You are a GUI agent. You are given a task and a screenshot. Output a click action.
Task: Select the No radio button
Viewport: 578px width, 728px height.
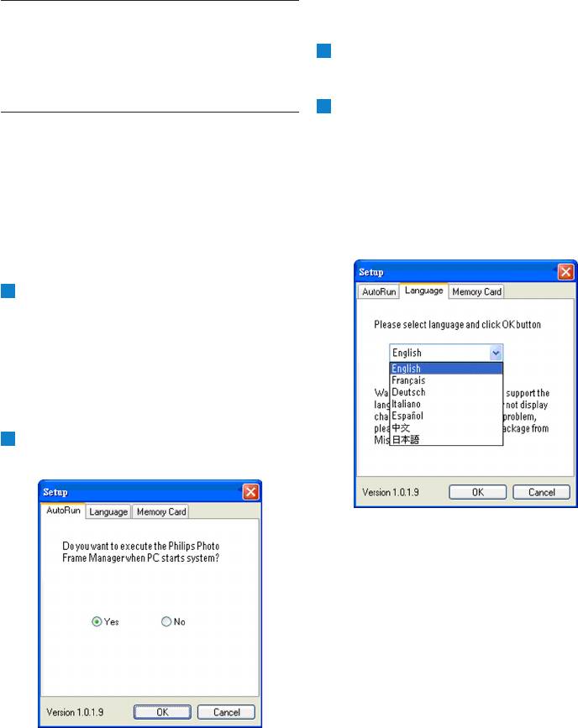166,622
